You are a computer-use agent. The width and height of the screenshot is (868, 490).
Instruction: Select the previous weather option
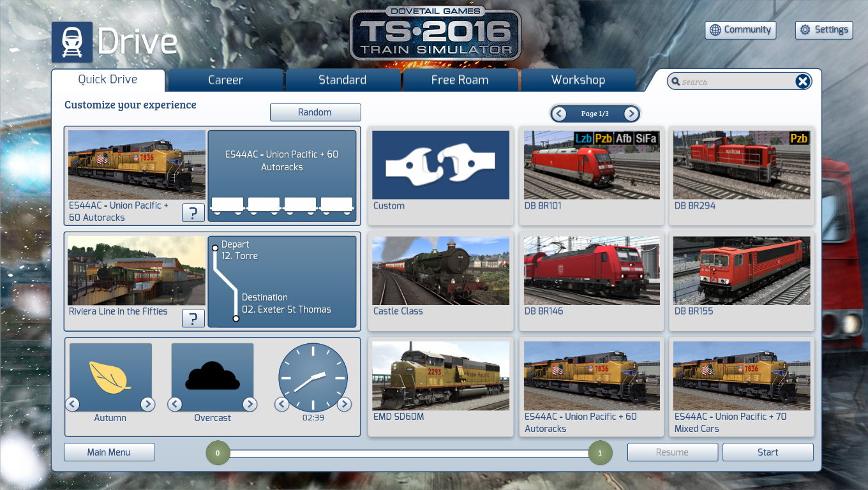click(175, 404)
